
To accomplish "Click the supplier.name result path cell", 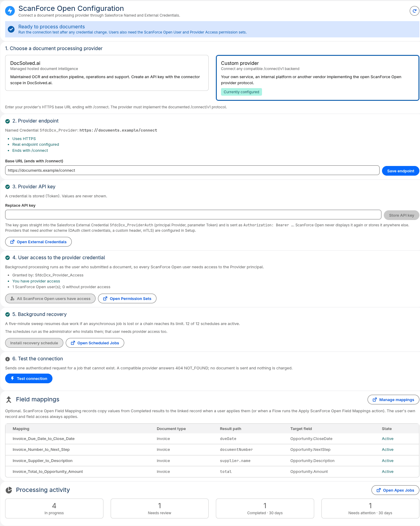I will 235,461.
